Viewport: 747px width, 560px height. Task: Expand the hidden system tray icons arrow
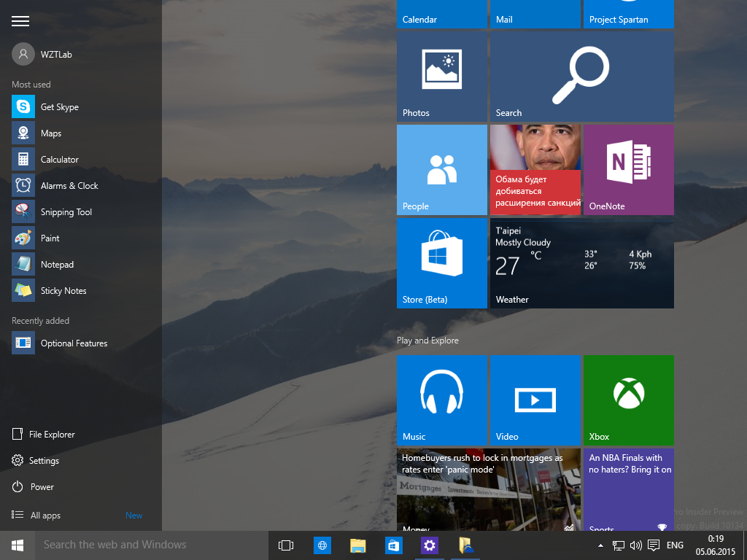click(600, 545)
